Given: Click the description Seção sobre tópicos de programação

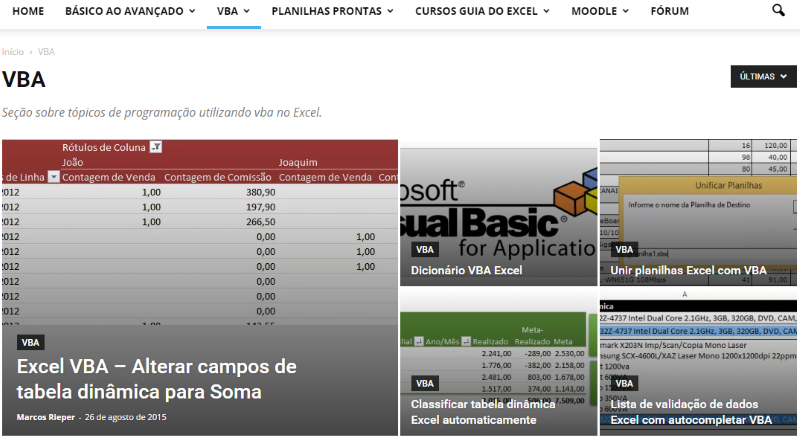Looking at the screenshot, I should 162,112.
